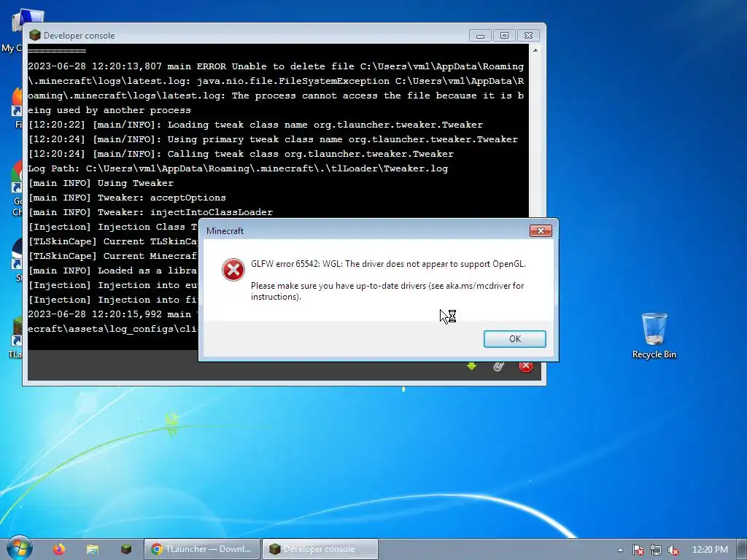Click the red error icon in Minecraft dialog

(233, 270)
